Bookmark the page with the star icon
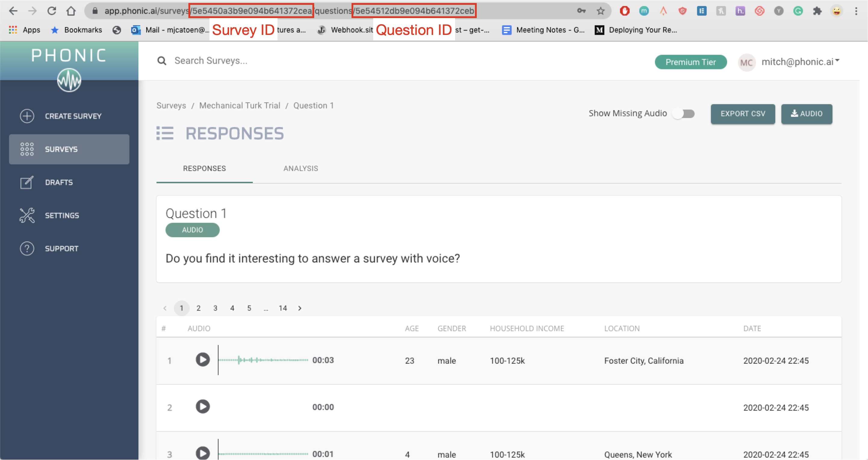The image size is (868, 460). pos(600,11)
